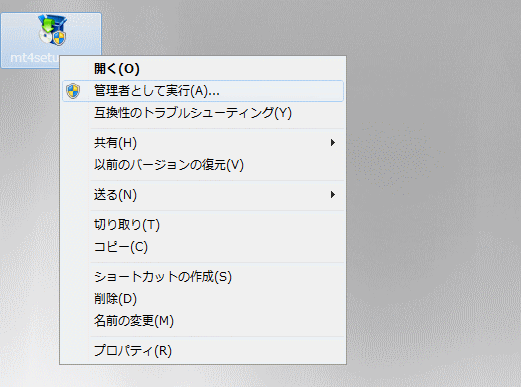The height and width of the screenshot is (387, 521).
Task: Expand the arrow next to 共有(H)
Action: (333, 143)
